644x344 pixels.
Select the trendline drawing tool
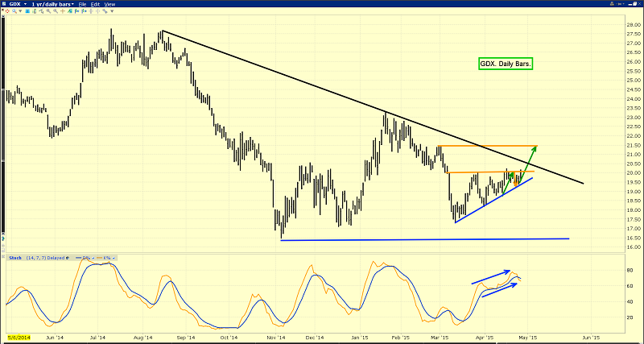(42, 11)
